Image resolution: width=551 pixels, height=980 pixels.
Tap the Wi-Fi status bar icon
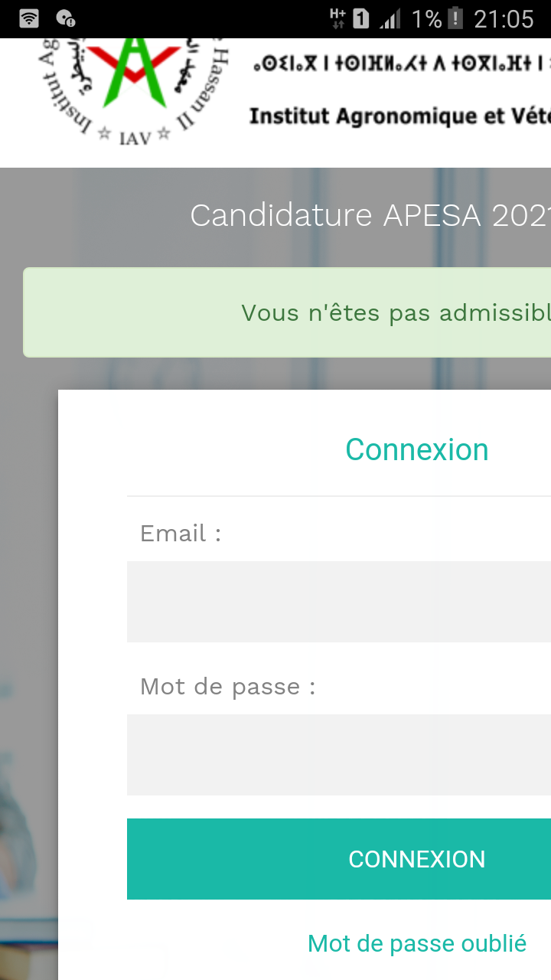point(28,18)
